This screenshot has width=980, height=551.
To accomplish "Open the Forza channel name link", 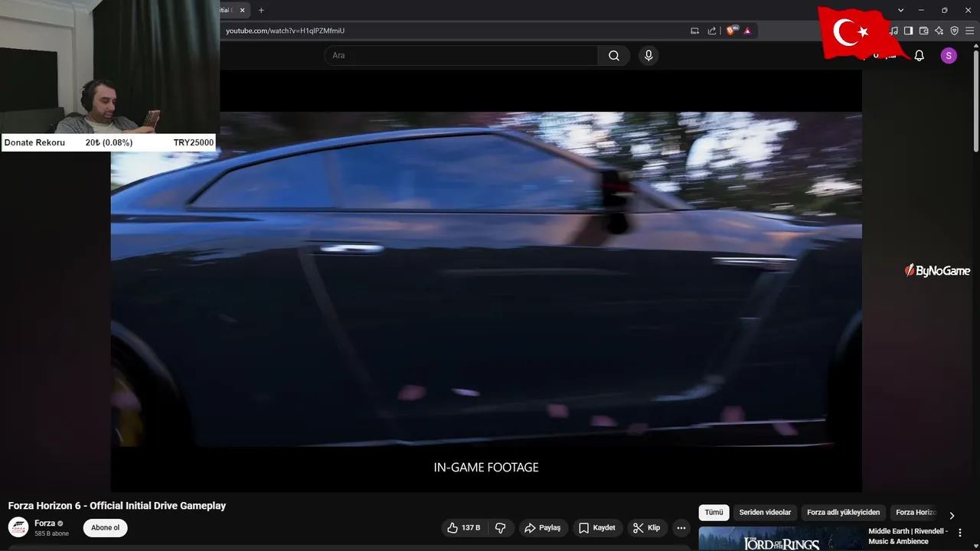I will coord(44,523).
